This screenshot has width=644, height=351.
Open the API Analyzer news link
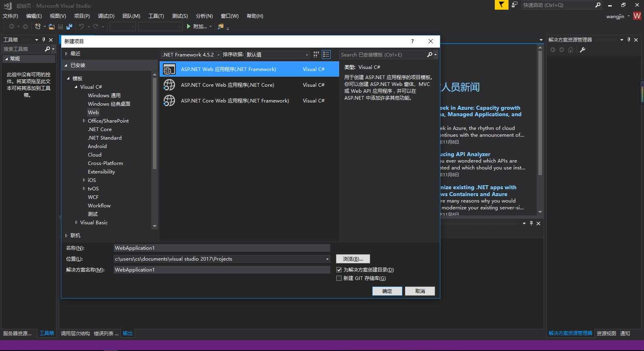point(465,154)
